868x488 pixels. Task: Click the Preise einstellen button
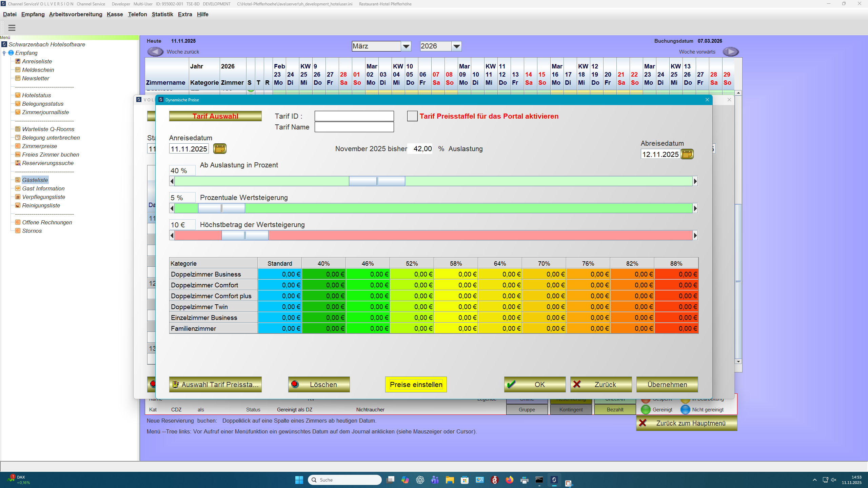point(416,384)
